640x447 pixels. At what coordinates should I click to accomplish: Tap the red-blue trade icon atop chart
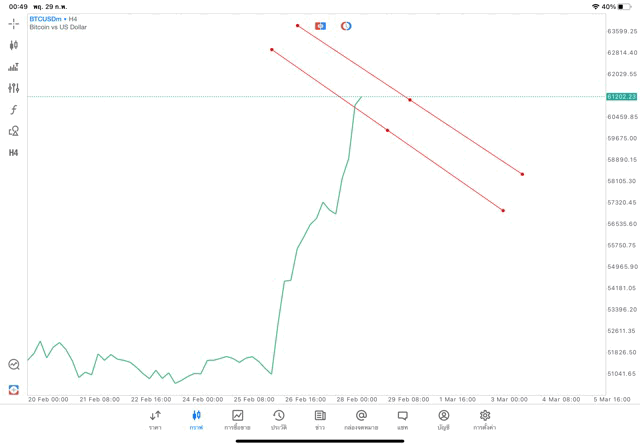coord(320,26)
